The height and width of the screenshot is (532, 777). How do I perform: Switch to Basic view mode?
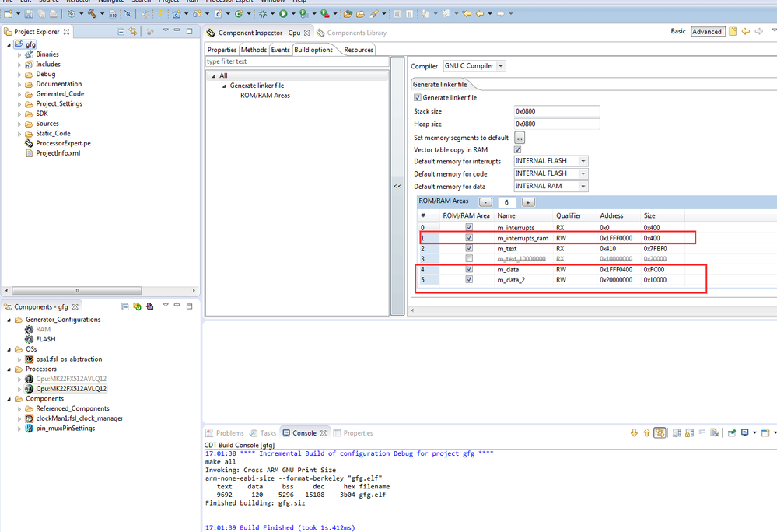coord(678,31)
